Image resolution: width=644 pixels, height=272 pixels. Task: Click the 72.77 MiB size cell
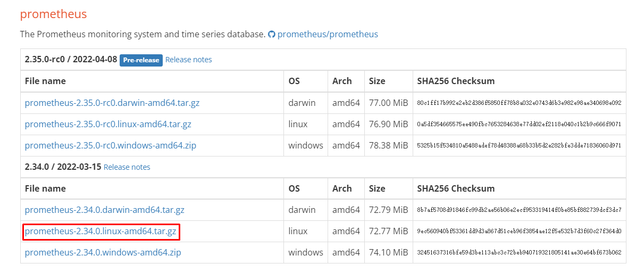coord(388,231)
